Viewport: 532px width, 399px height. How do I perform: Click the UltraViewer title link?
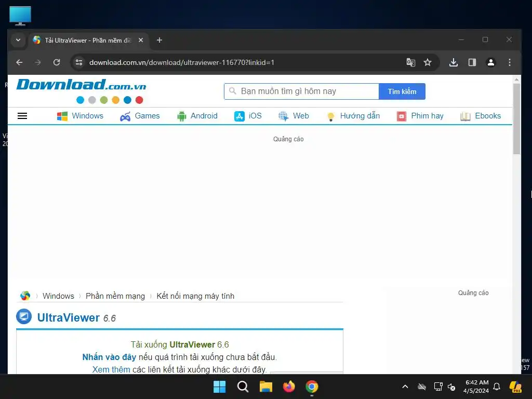click(x=68, y=317)
